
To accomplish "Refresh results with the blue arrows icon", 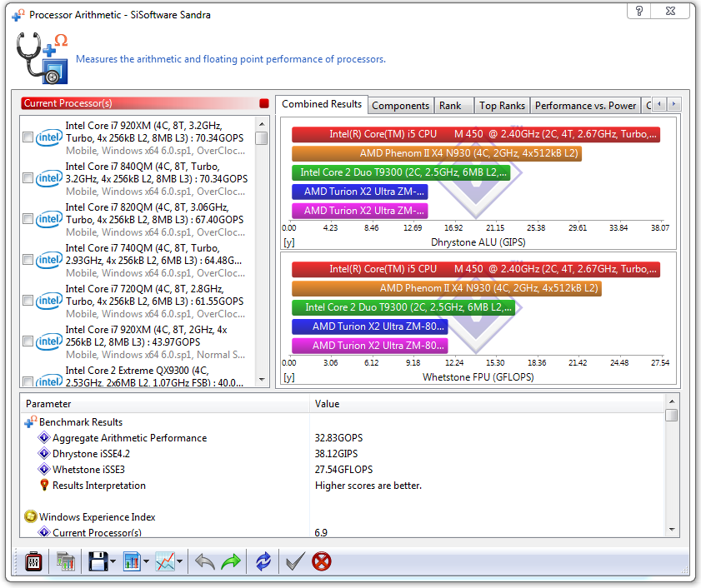I will [x=263, y=561].
